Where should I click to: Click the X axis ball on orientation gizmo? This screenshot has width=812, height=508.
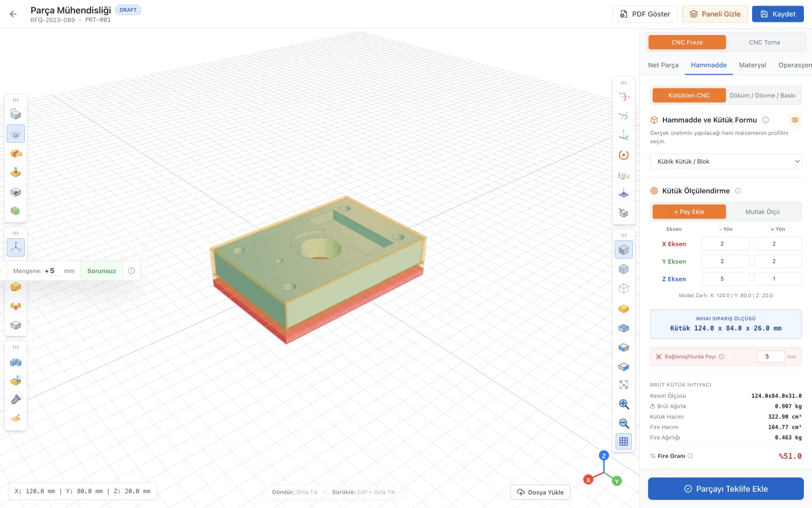588,480
